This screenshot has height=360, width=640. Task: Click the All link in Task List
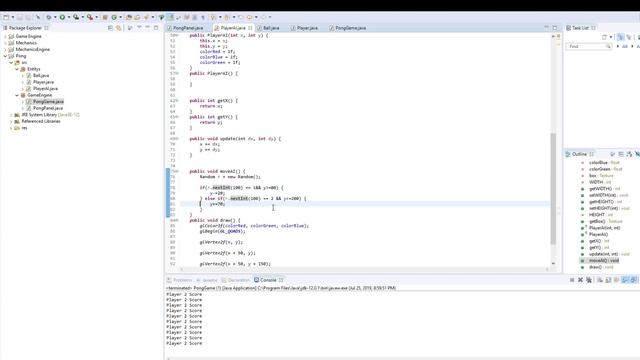(624, 47)
